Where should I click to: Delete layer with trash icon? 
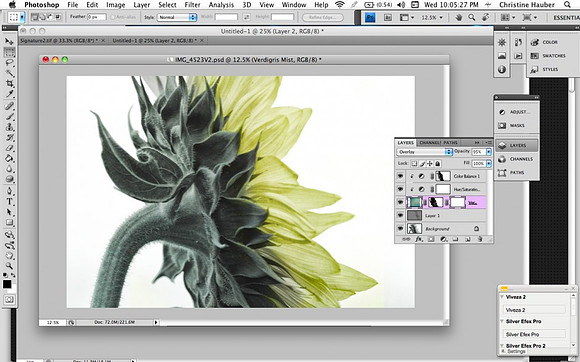pos(480,239)
